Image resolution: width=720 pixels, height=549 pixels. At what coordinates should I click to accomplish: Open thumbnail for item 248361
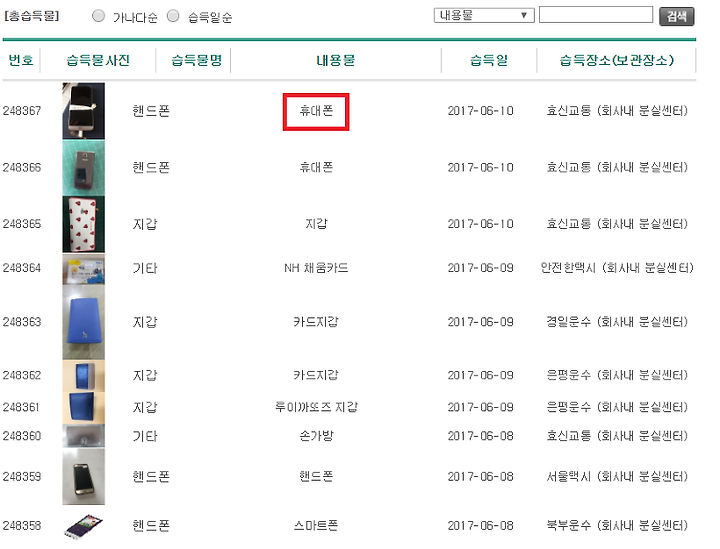(x=84, y=407)
